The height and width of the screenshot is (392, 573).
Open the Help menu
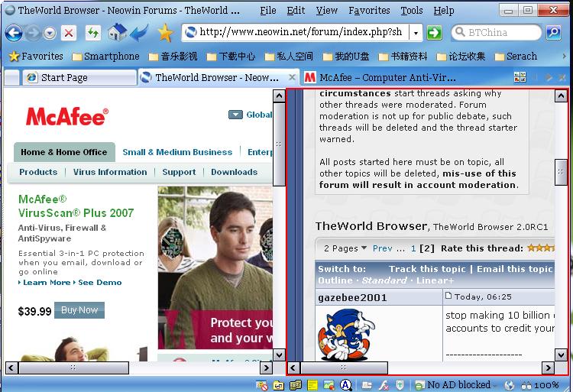[444, 11]
